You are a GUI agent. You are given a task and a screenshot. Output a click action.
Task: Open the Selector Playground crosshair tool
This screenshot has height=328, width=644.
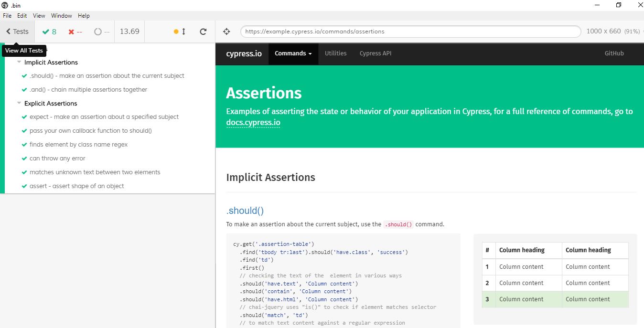[226, 31]
